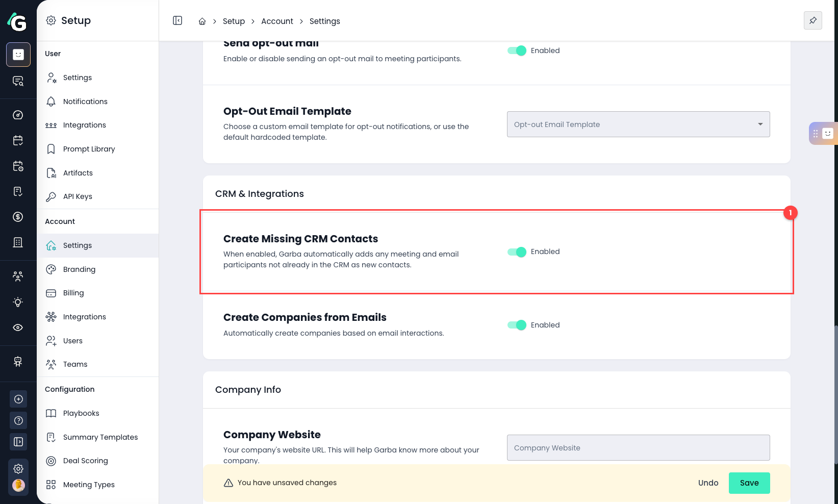Open the chat search icon in left rail

tap(18, 81)
